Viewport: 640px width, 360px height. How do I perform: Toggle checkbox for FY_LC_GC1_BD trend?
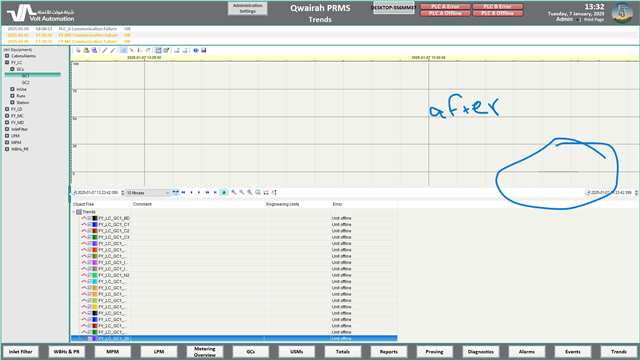click(x=89, y=218)
